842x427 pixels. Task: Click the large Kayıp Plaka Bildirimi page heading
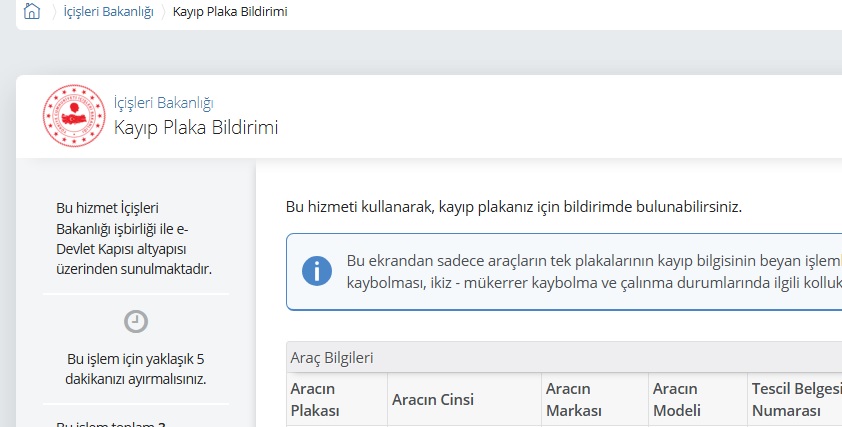(x=195, y=127)
